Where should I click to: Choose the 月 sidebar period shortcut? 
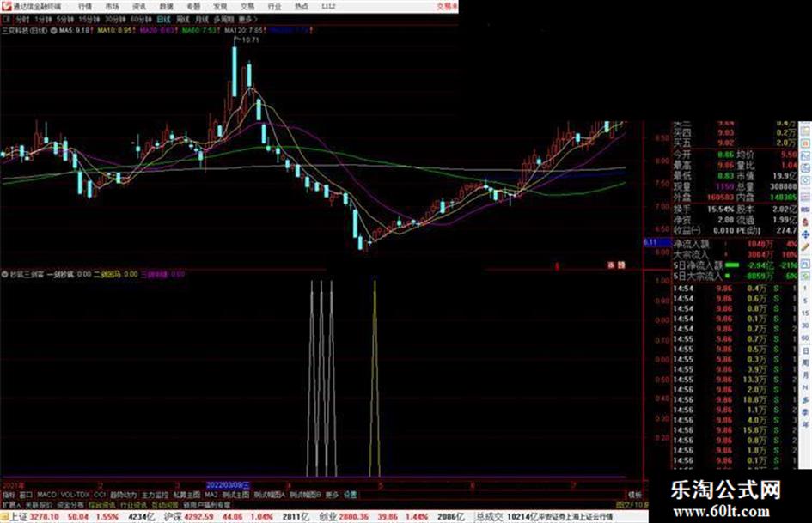[x=805, y=375]
